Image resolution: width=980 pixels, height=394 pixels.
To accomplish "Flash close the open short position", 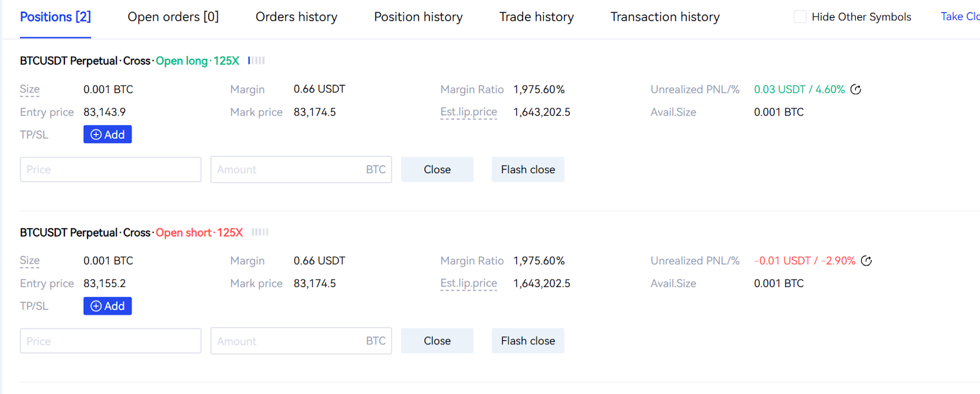I will (528, 341).
